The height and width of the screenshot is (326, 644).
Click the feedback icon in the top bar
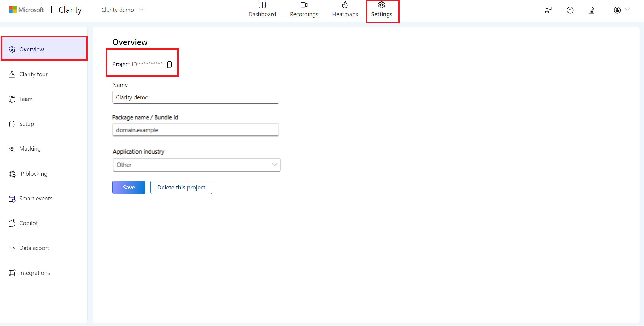coord(548,10)
